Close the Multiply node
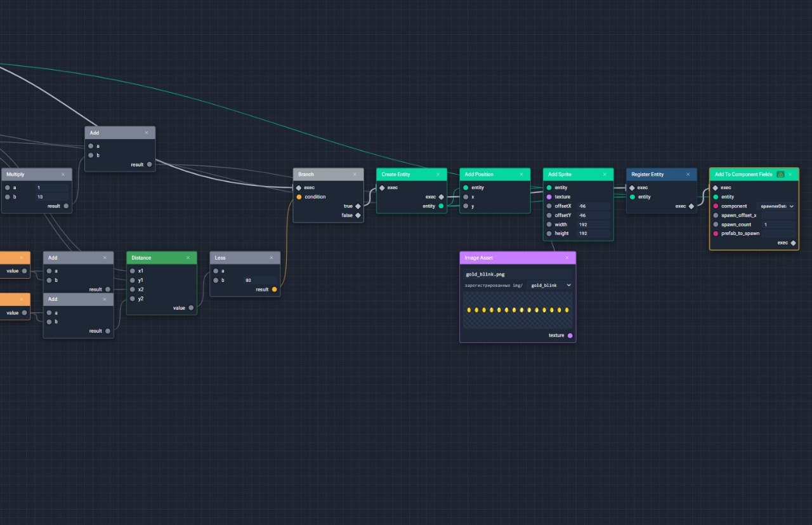The image size is (812, 525). 63,175
